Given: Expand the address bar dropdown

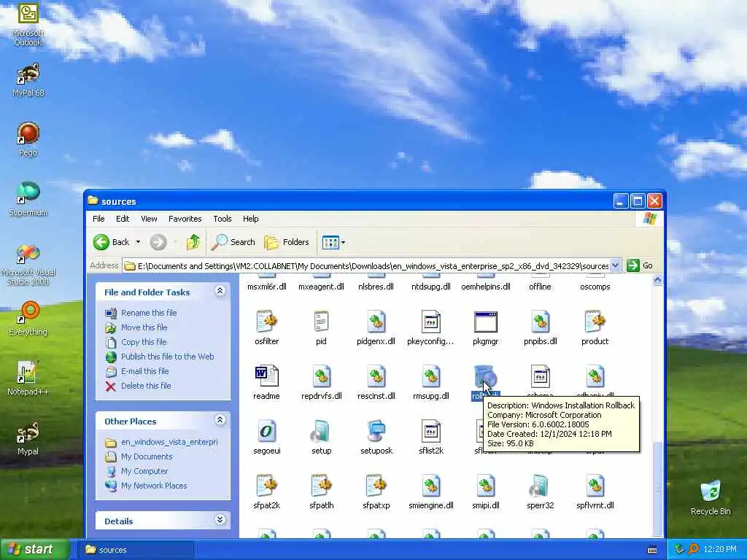Looking at the screenshot, I should pos(615,265).
